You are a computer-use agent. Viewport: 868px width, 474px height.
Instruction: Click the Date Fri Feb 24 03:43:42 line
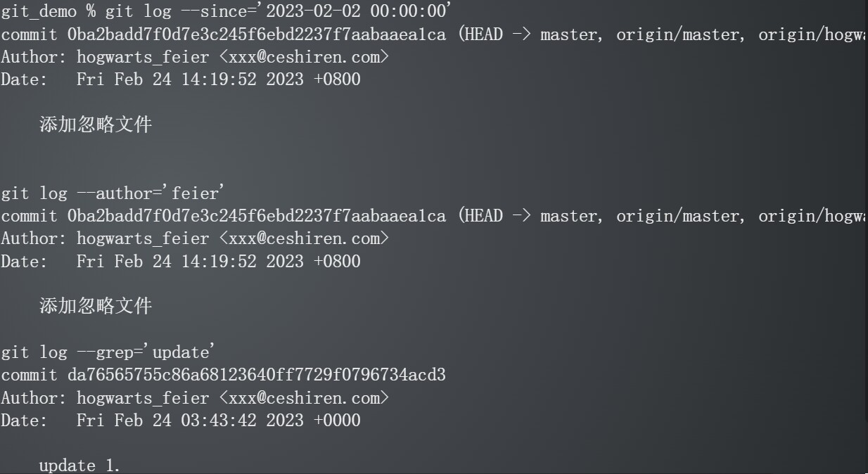180,421
